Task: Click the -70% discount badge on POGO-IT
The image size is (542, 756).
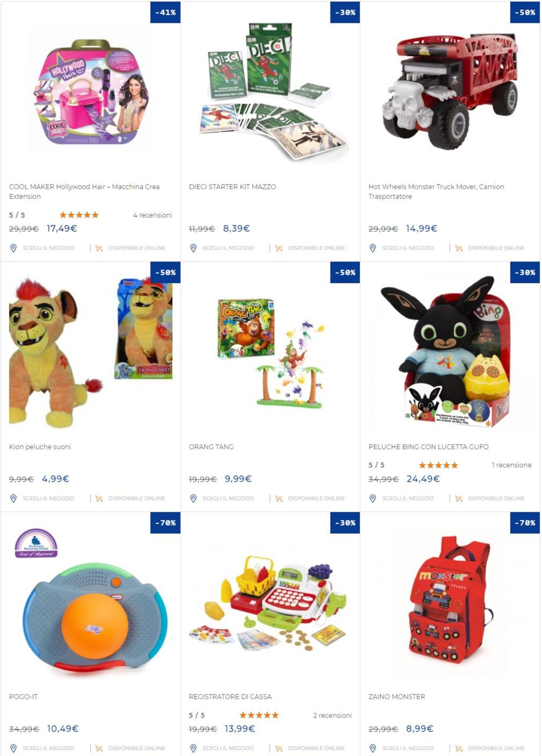Action: 165,523
